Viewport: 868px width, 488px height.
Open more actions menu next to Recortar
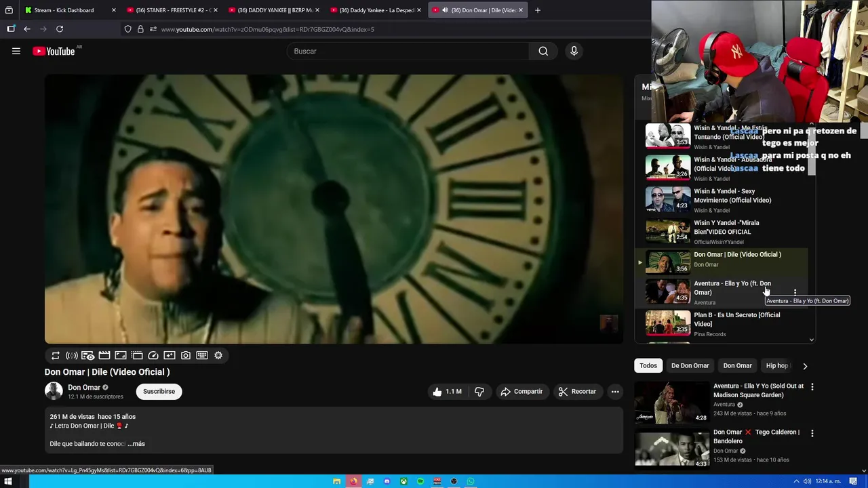pyautogui.click(x=615, y=391)
